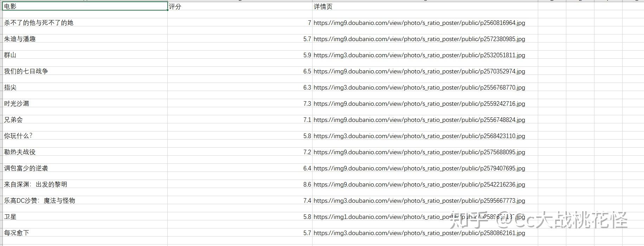Select the cell 你玩什么?

click(x=85, y=136)
